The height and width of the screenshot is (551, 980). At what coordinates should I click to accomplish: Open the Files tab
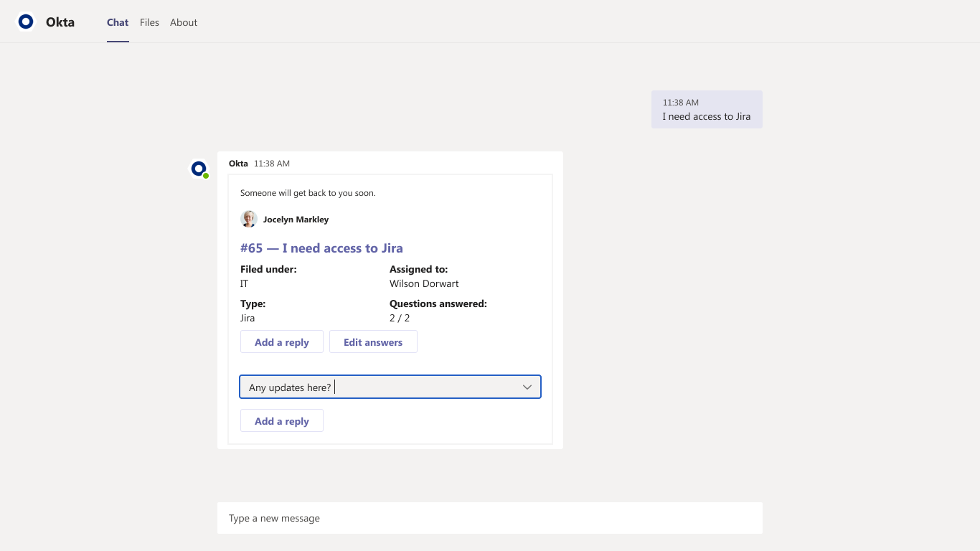coord(149,22)
